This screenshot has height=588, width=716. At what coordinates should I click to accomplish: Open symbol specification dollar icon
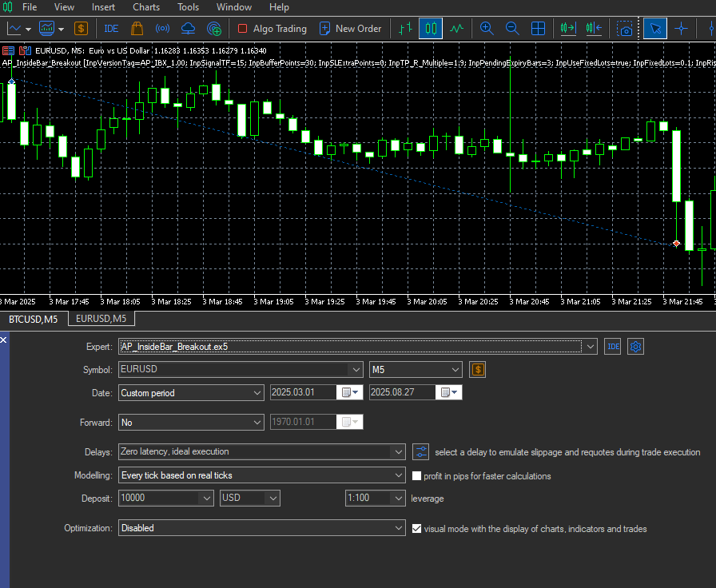478,369
